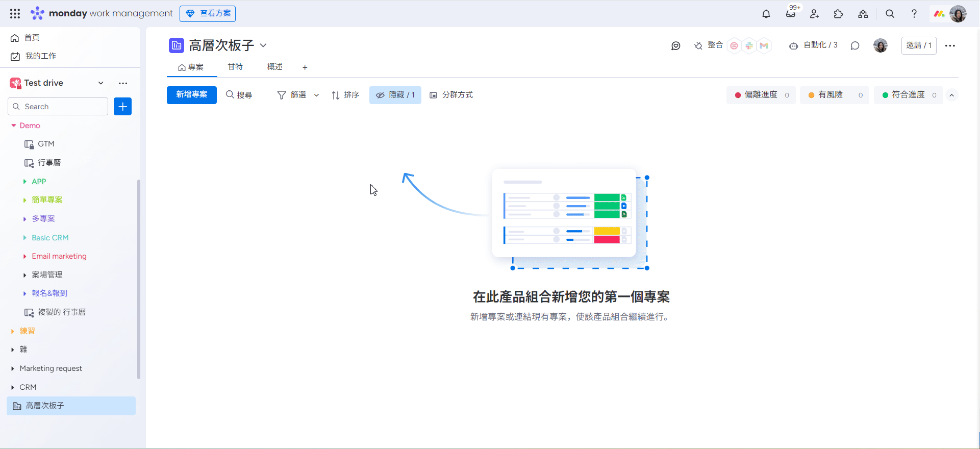Click the orange 有風險 status pill
The width and height of the screenshot is (980, 449).
835,95
